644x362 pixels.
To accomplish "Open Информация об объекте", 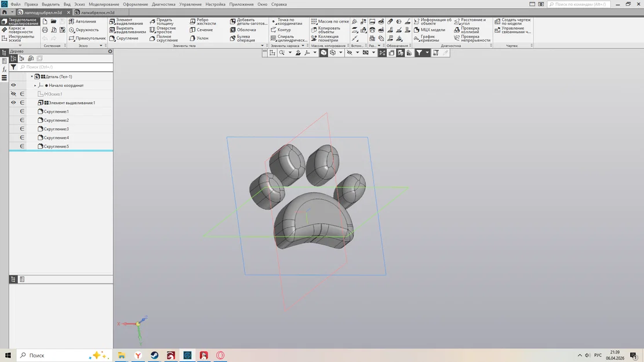I will point(432,21).
